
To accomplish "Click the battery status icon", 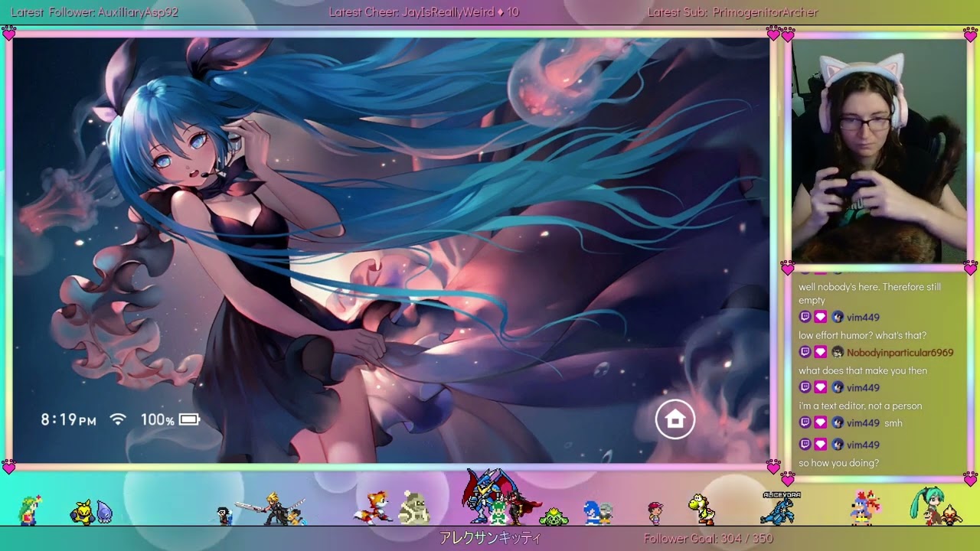I will pos(189,419).
